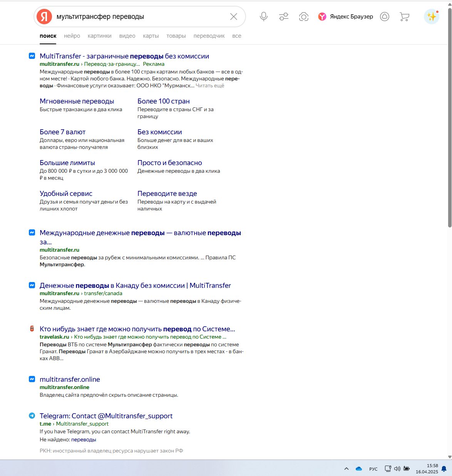
Task: Open battery status tray icon
Action: [406, 469]
